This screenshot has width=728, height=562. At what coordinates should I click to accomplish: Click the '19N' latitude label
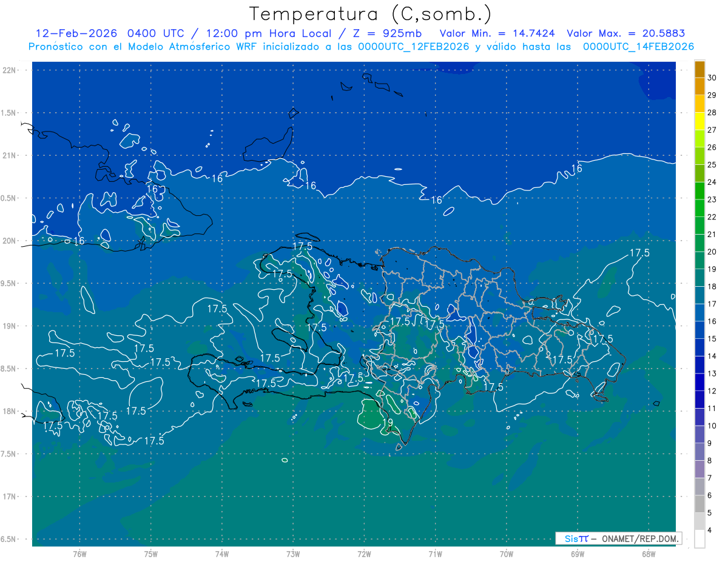pyautogui.click(x=9, y=326)
